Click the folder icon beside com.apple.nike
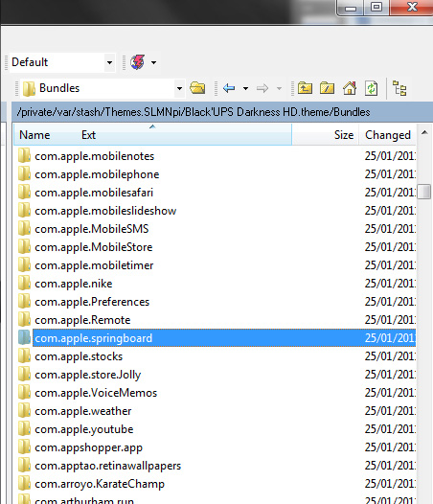The height and width of the screenshot is (504, 433). coord(24,284)
